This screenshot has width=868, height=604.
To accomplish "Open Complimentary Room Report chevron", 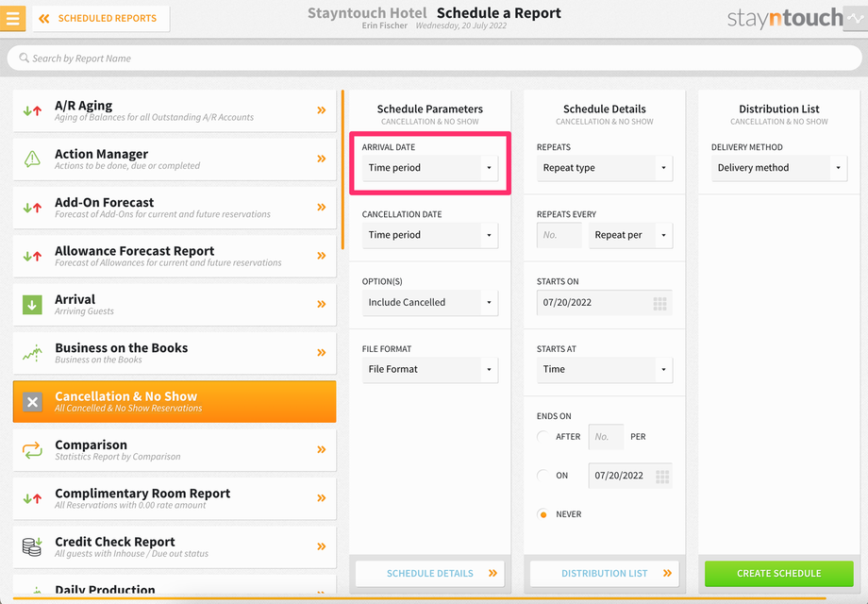I will (x=321, y=497).
